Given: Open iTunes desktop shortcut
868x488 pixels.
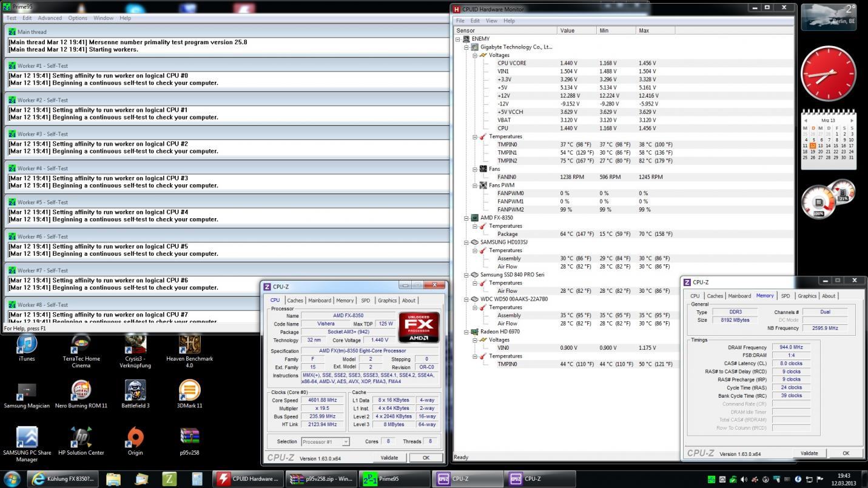Looking at the screenshot, I should pyautogui.click(x=27, y=348).
